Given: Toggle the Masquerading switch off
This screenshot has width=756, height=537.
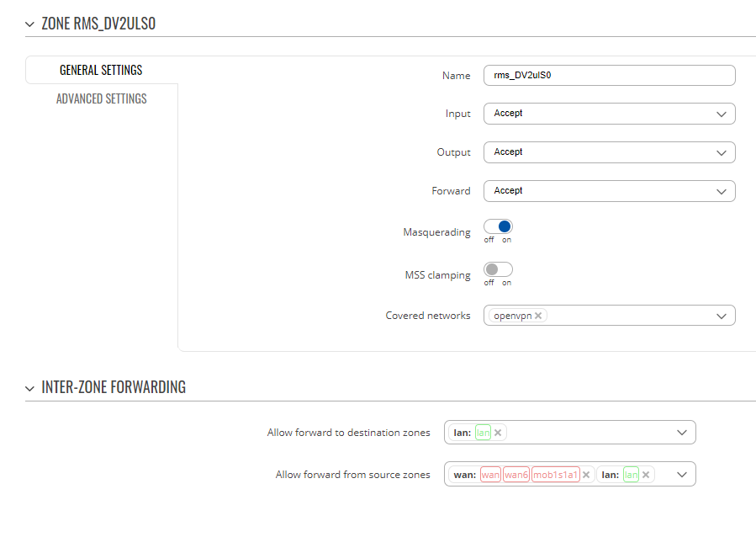Looking at the screenshot, I should pyautogui.click(x=498, y=226).
